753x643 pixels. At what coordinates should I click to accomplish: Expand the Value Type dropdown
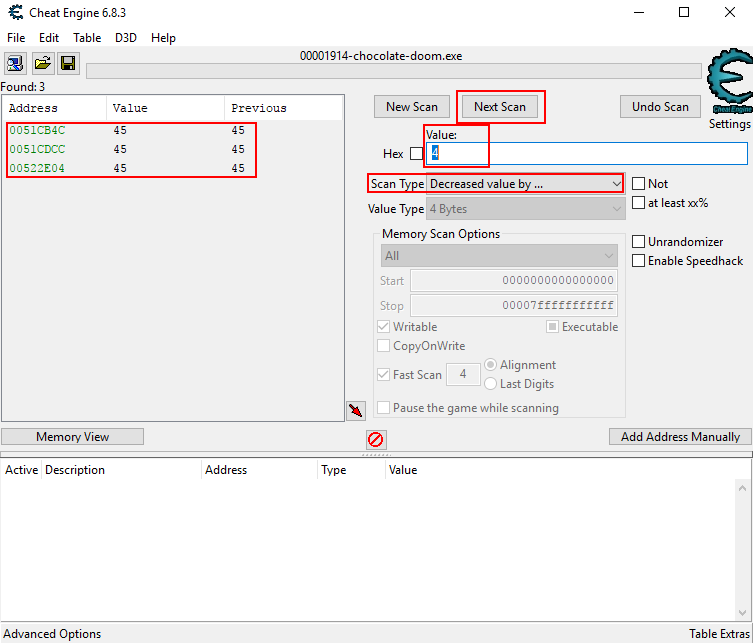coord(525,209)
